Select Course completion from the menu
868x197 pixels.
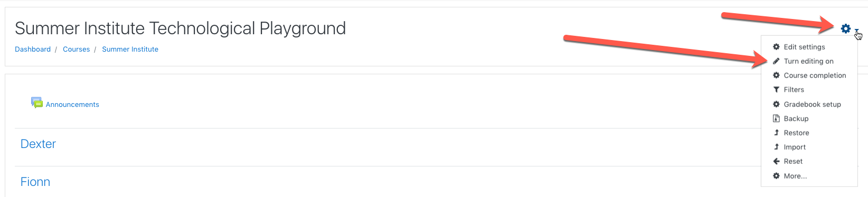815,75
